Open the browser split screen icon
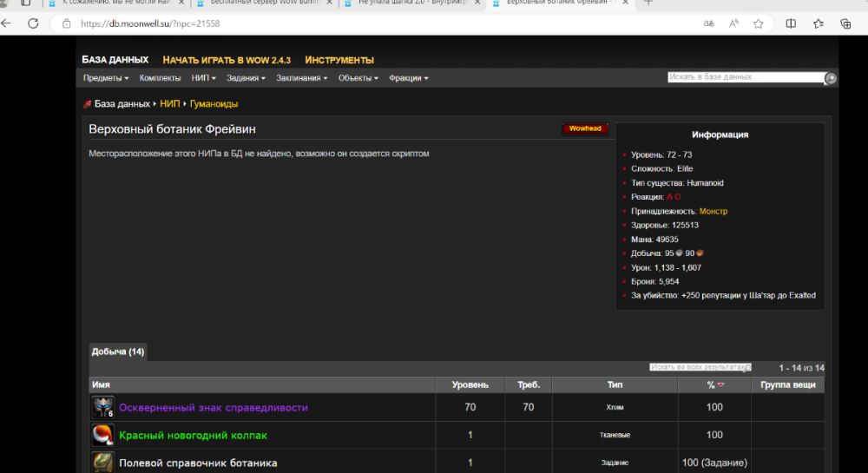The width and height of the screenshot is (868, 473). click(791, 23)
